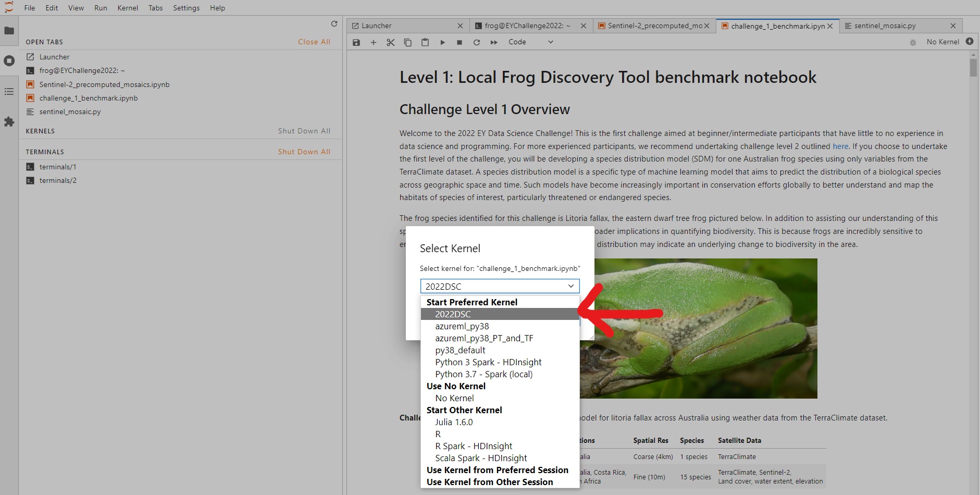Open the Kernel menu
Screen dimensions: 980x495
[128, 8]
